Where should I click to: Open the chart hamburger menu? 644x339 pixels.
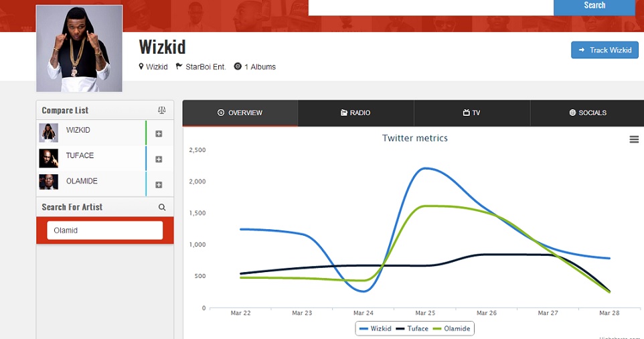point(633,139)
